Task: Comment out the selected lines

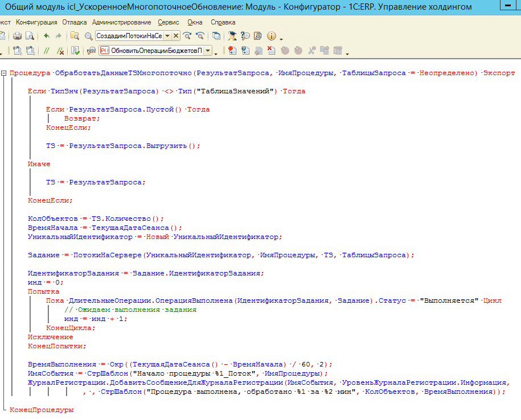Action: [47, 51]
